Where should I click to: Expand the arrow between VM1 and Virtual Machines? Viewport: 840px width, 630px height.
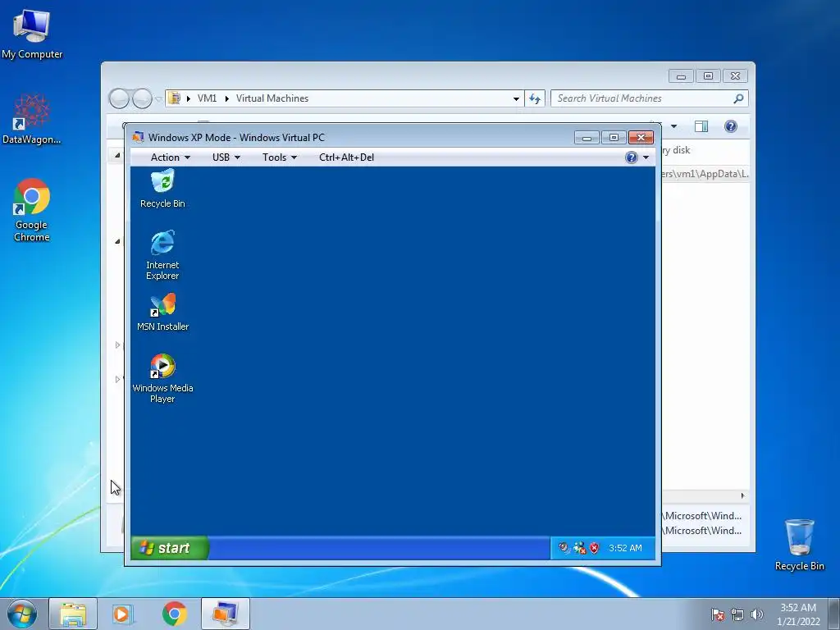226,98
